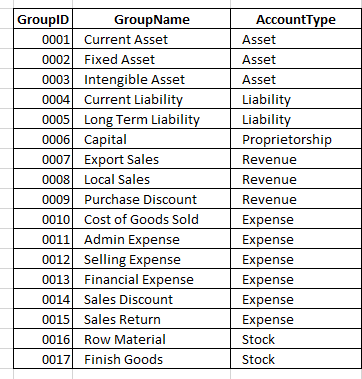362x379 pixels.
Task: Click the Cost of Goods Sold cell
Action: pos(151,219)
